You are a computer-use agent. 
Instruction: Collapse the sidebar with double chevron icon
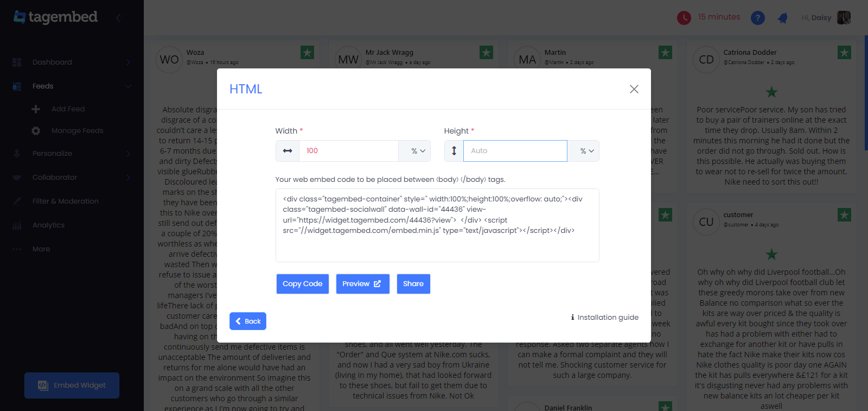(120, 17)
